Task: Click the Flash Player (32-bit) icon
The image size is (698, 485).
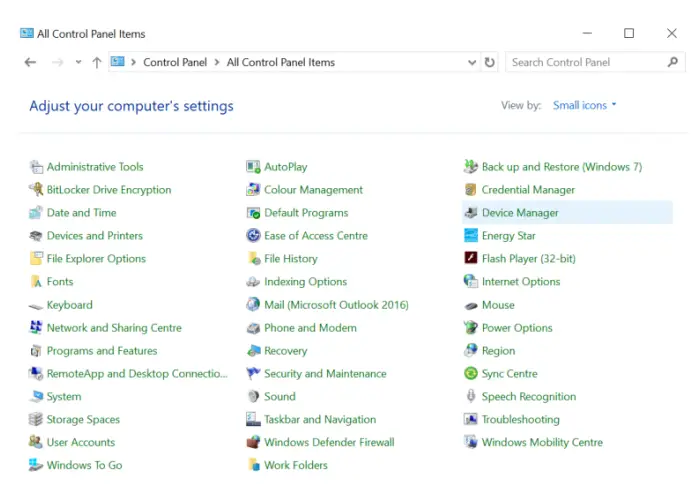Action: point(471,259)
